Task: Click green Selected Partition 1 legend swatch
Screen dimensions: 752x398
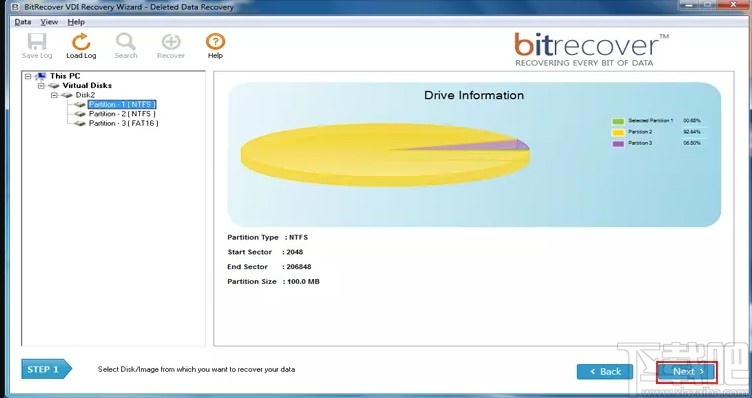Action: [618, 121]
